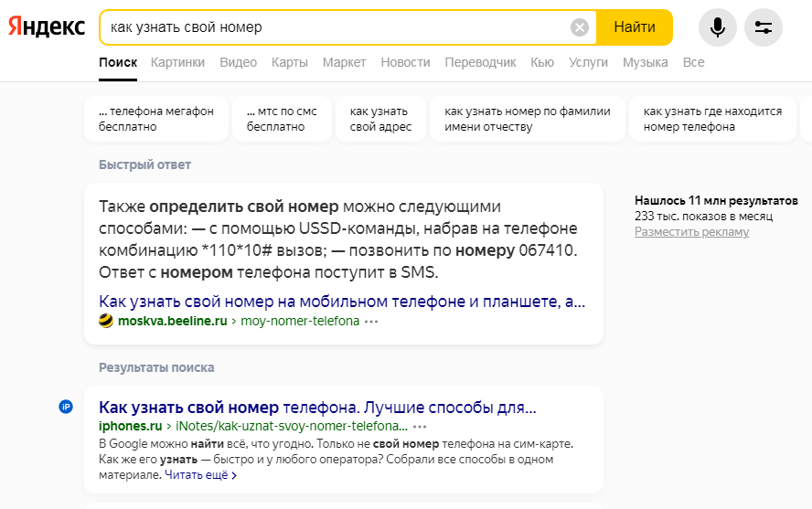Open the 'Карты' tab
Viewport: 812px width, 509px height.
[x=290, y=62]
